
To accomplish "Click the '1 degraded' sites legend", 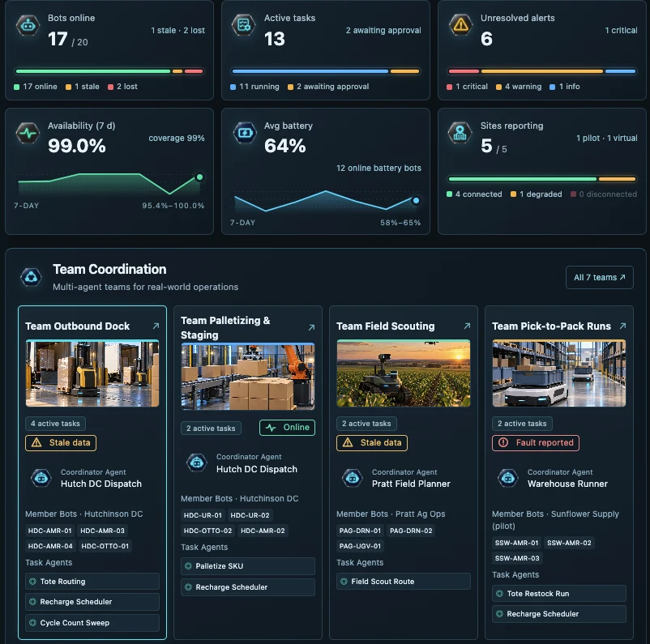I will [x=536, y=194].
